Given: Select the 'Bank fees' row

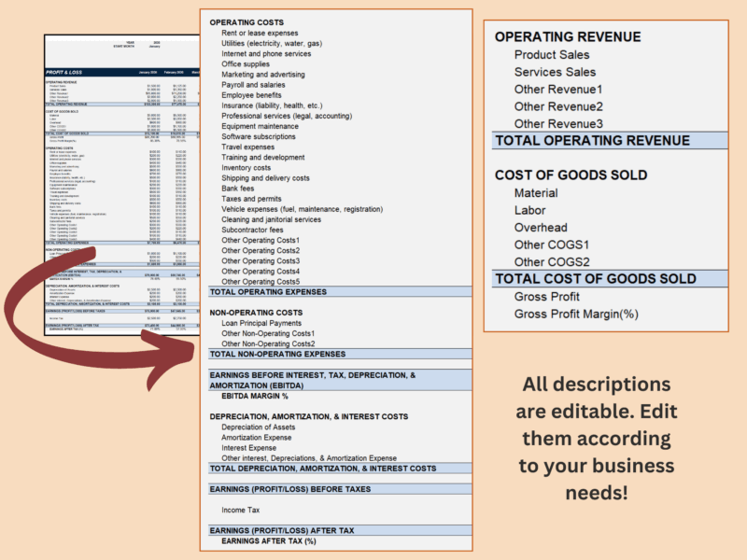Looking at the screenshot, I should (x=237, y=189).
